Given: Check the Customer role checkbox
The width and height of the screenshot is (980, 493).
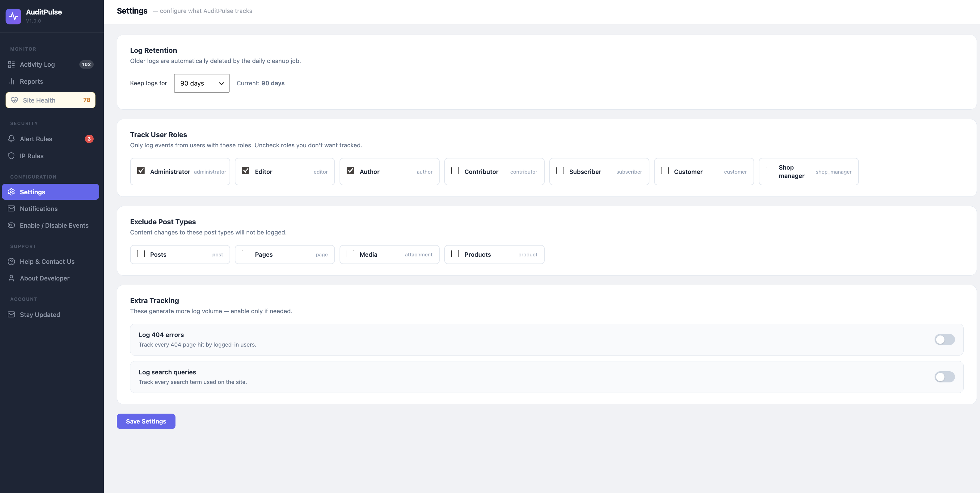Looking at the screenshot, I should (665, 171).
